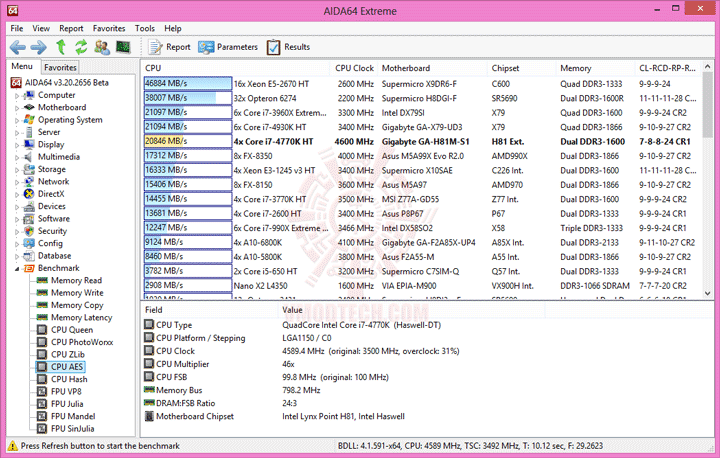
Task: Select the Memory Write benchmark icon
Action: tap(42, 293)
